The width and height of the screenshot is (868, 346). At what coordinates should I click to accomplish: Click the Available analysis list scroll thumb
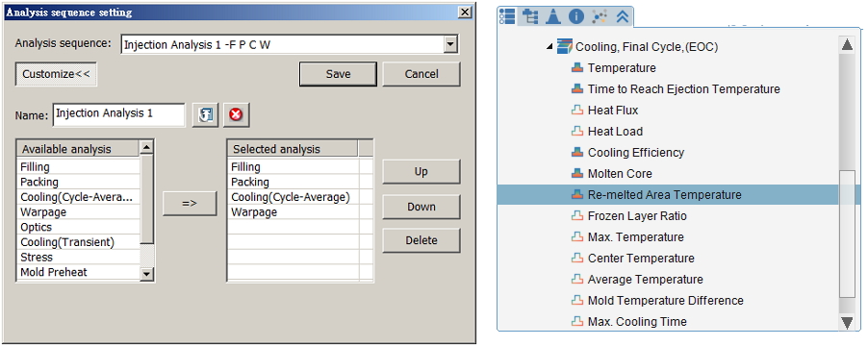[146, 200]
